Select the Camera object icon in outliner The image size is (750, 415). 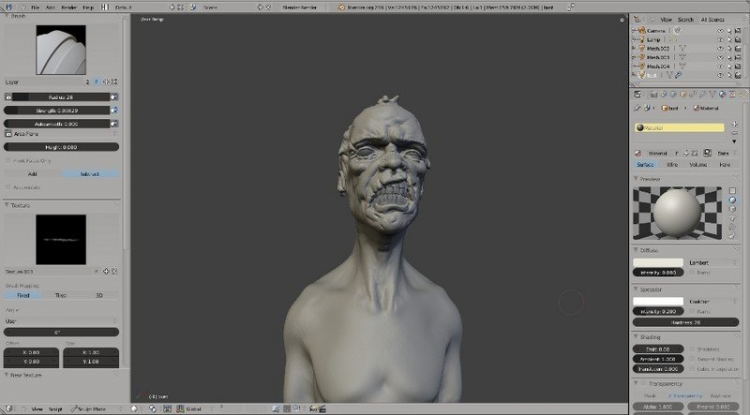click(x=642, y=31)
